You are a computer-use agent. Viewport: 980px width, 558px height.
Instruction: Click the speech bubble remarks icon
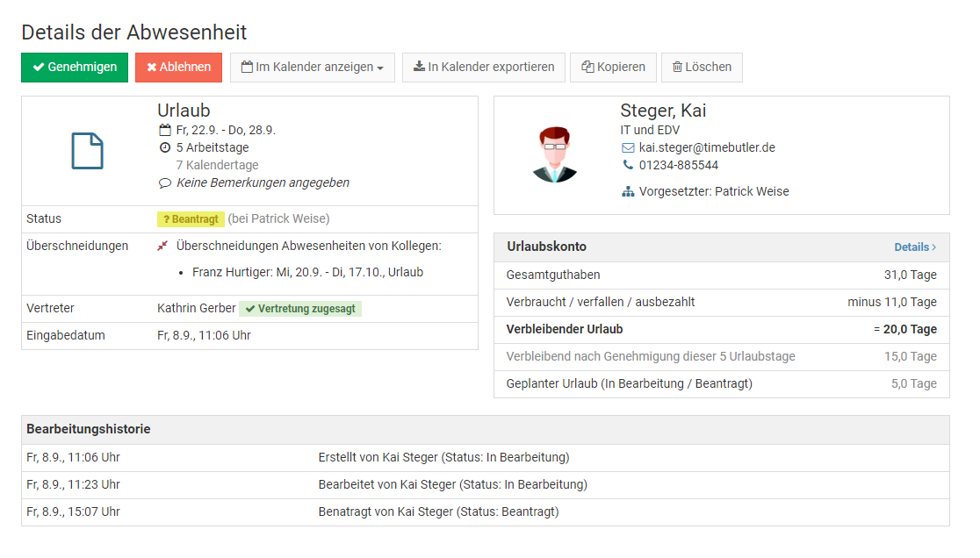[x=164, y=183]
